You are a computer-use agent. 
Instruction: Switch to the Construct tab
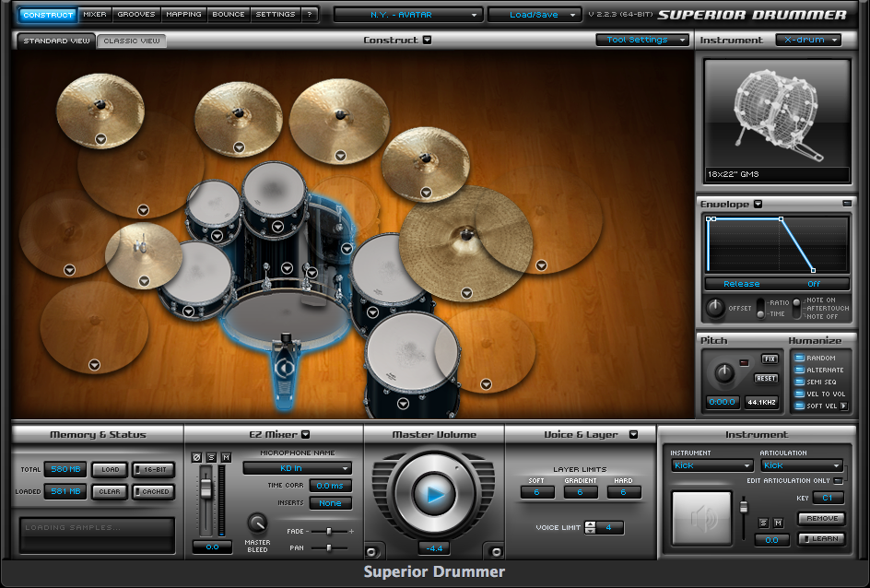pos(48,15)
